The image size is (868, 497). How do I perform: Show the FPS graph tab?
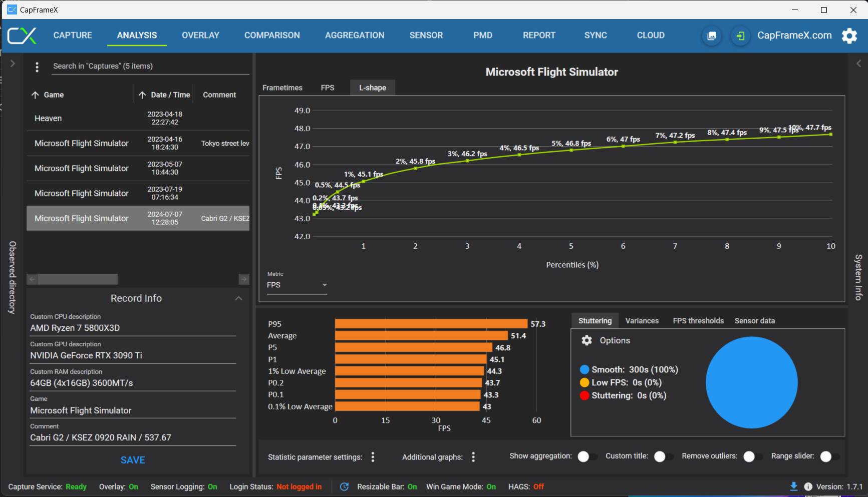coord(328,88)
